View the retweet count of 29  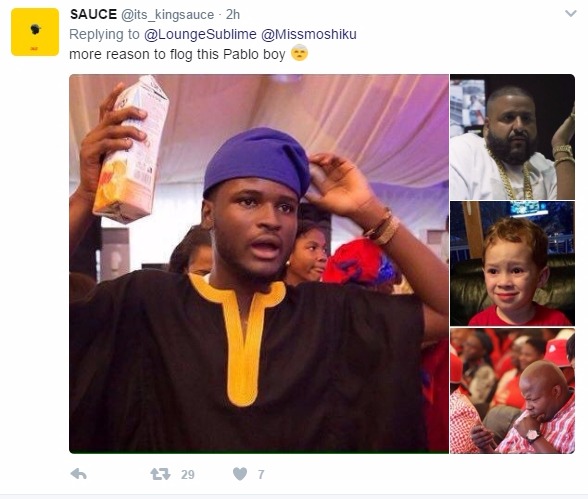[188, 475]
